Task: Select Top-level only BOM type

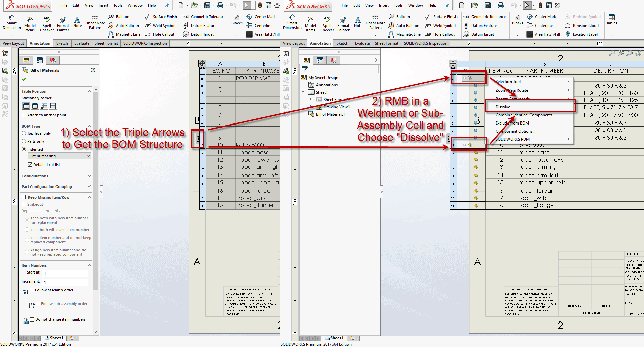Action: pyautogui.click(x=24, y=133)
